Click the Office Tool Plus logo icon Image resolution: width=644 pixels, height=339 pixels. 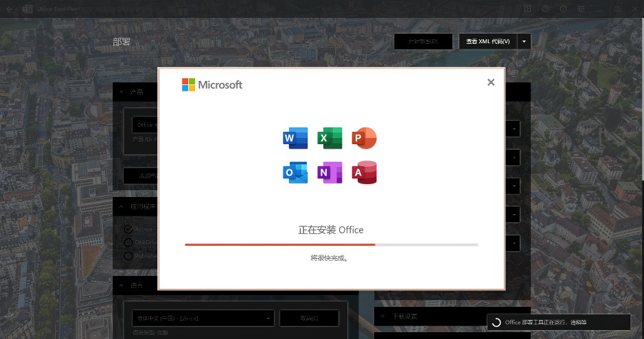[27, 9]
